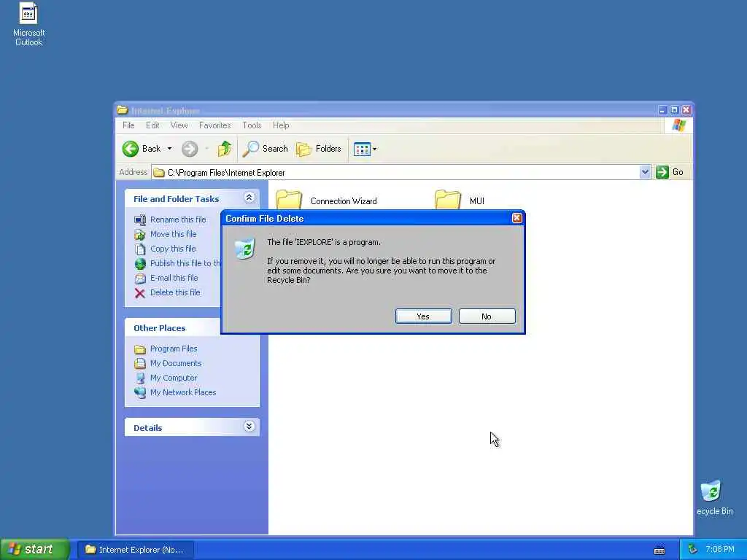
Task: Expand the Address bar dropdown
Action: pos(645,172)
